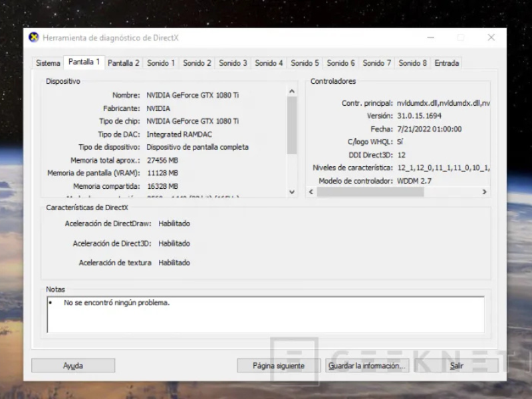The width and height of the screenshot is (532, 399).
Task: Click the Dispositivo vertical scrollbar thumb
Action: (x=292, y=125)
